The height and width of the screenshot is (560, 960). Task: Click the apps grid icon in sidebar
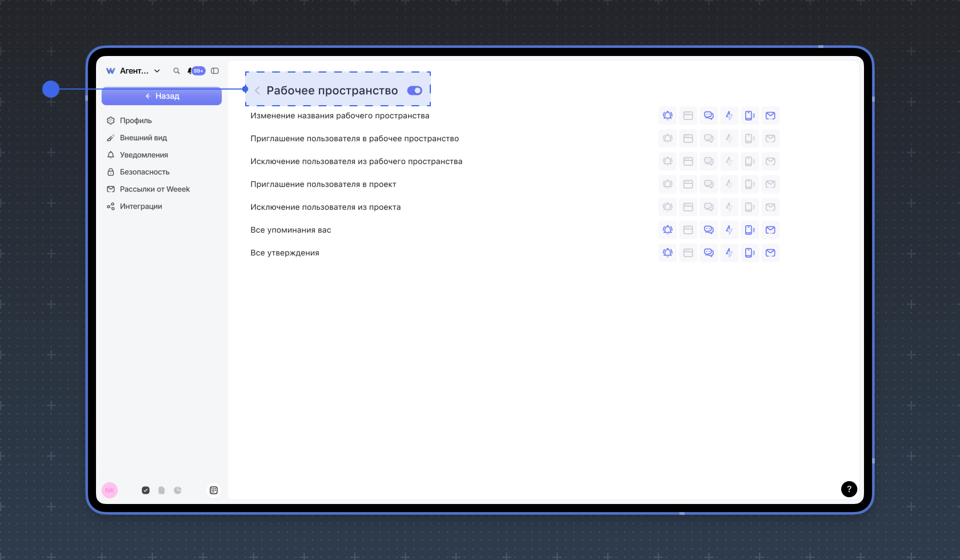(x=214, y=490)
